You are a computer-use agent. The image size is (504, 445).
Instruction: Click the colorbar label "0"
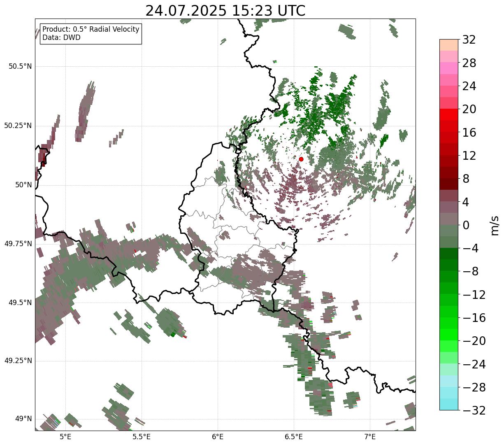[x=466, y=225]
